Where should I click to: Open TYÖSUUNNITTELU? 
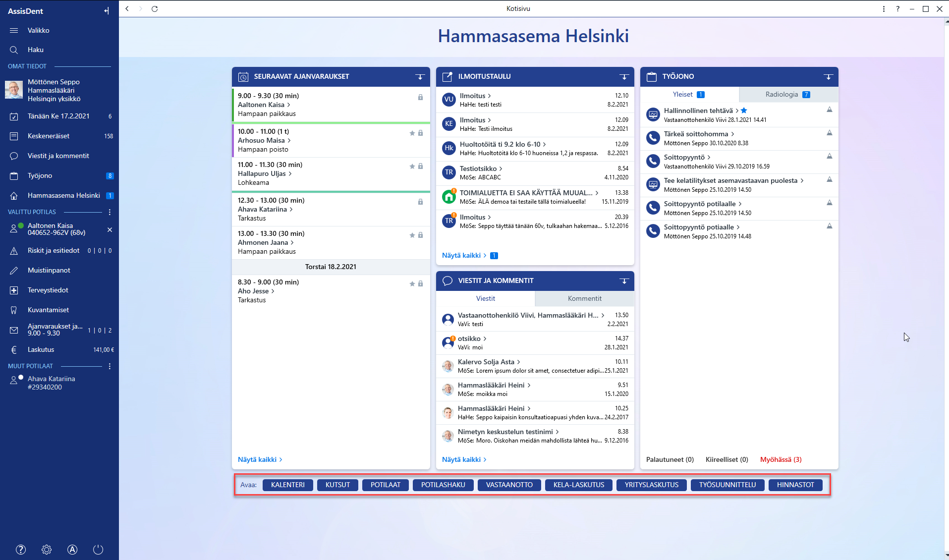point(727,485)
